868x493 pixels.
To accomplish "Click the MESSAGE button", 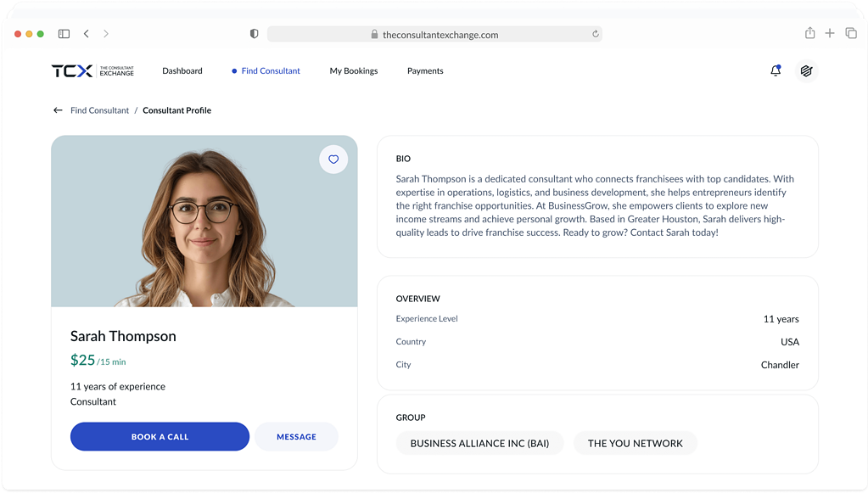I will click(296, 436).
